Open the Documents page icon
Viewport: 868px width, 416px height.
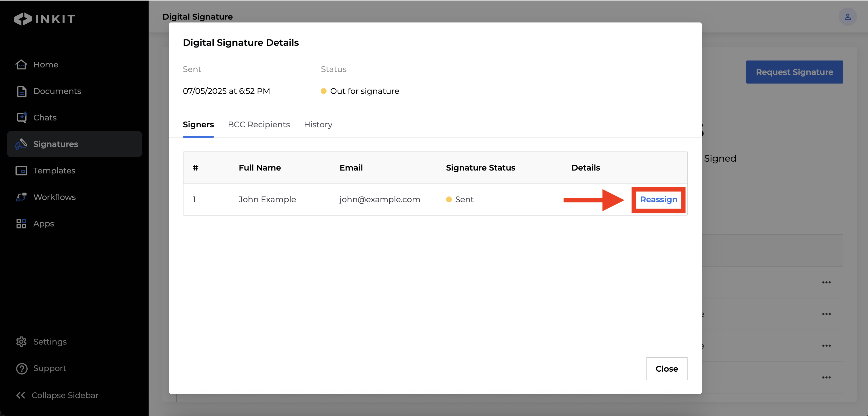click(21, 91)
